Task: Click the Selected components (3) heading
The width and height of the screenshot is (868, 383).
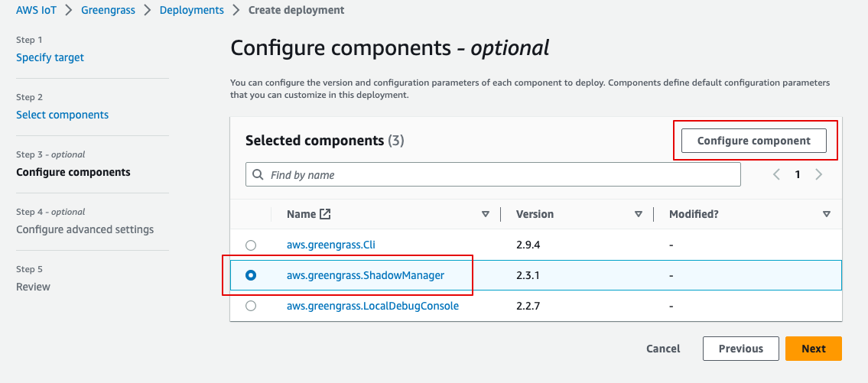Action: click(324, 141)
